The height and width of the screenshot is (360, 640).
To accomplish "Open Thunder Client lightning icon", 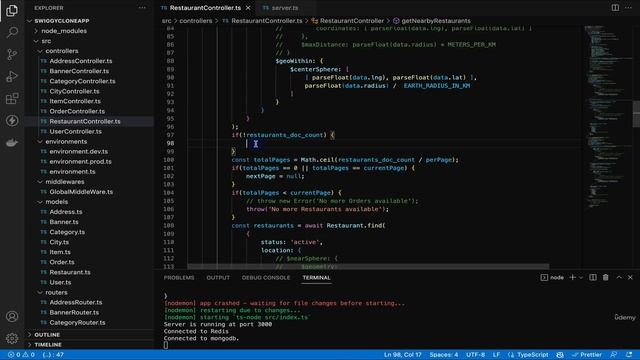I will 12,120.
